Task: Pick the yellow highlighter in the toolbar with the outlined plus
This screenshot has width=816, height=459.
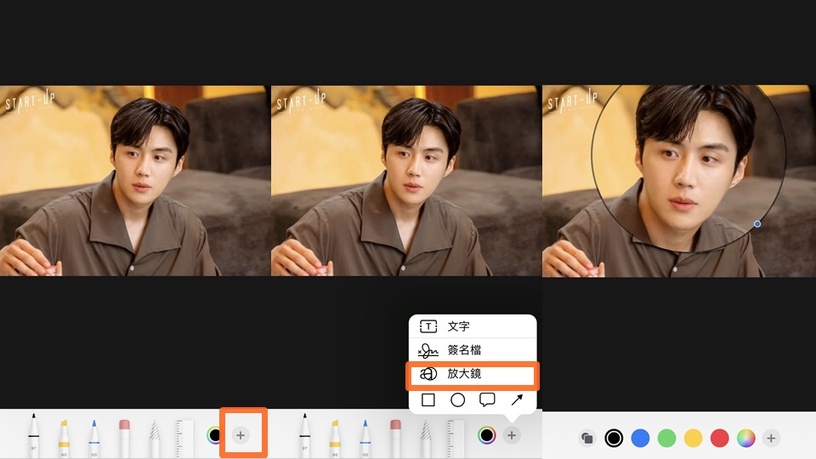Action: pyautogui.click(x=63, y=438)
